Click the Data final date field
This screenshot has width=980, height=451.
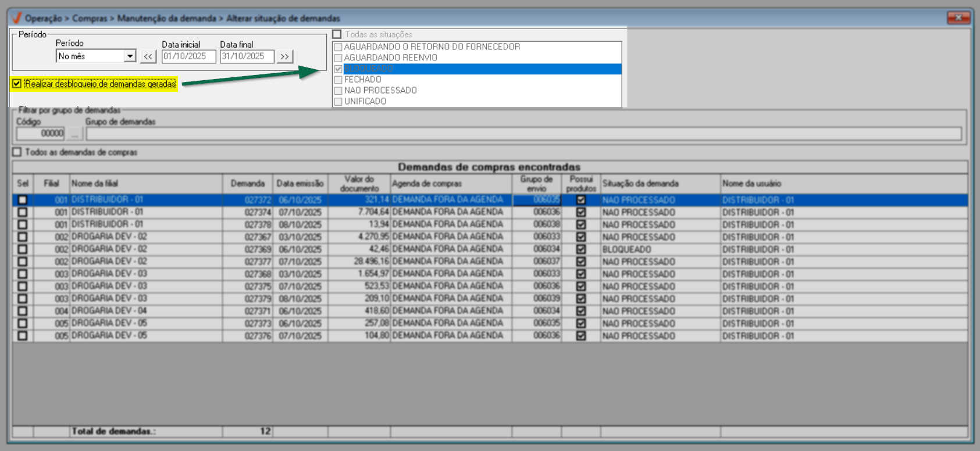tap(247, 56)
